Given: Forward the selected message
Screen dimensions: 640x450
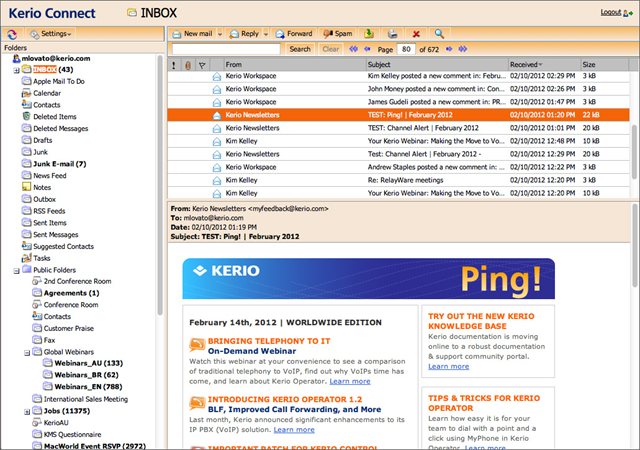Looking at the screenshot, I should point(294,34).
